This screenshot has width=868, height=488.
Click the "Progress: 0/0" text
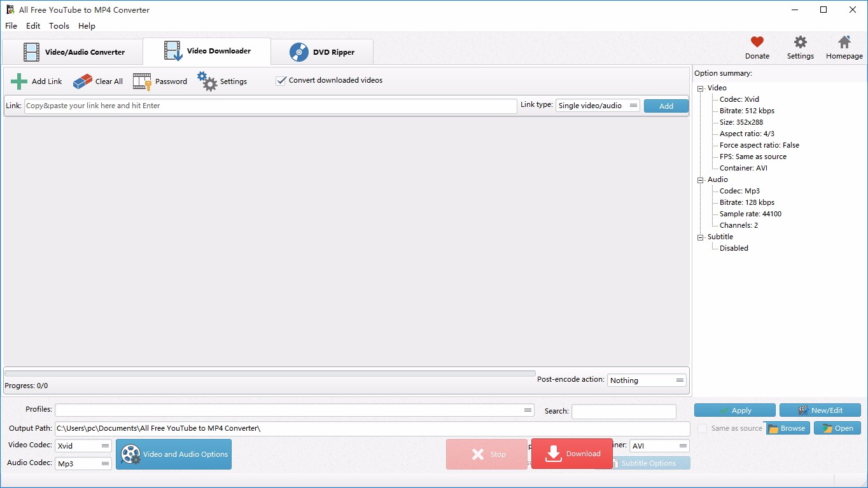pos(26,386)
